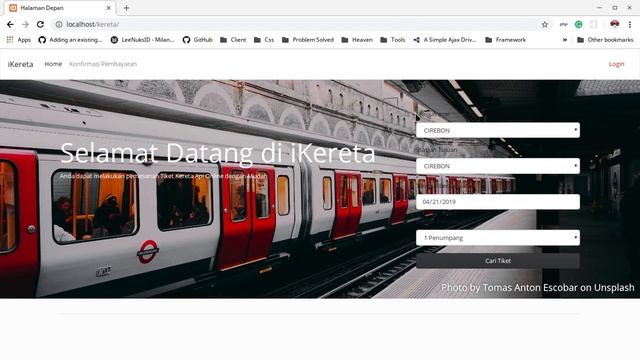Viewport: 640px width, 360px height.
Task: Click the browser forward arrow
Action: pos(25,24)
